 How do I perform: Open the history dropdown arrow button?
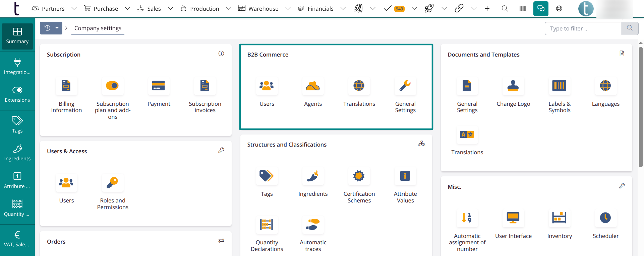[57, 28]
